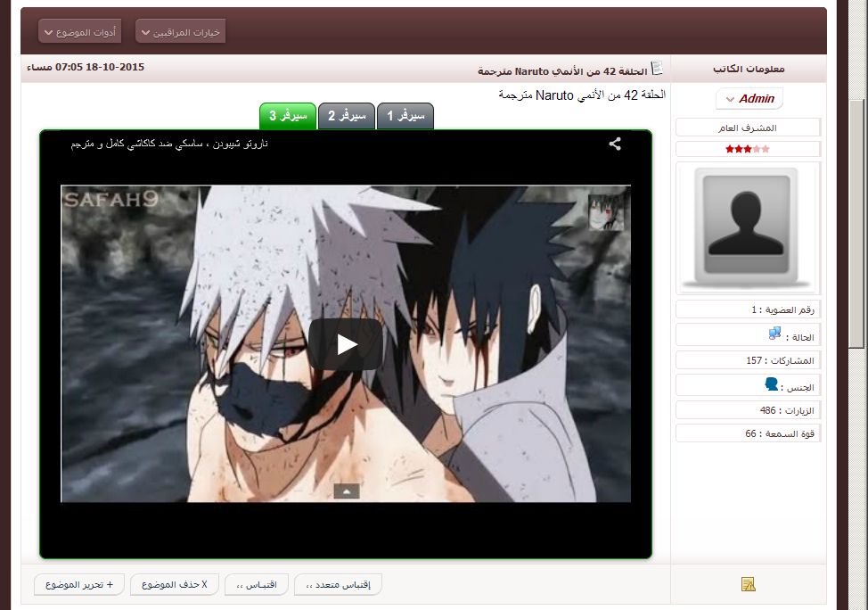Click the المشرف العام rank label

(x=748, y=128)
